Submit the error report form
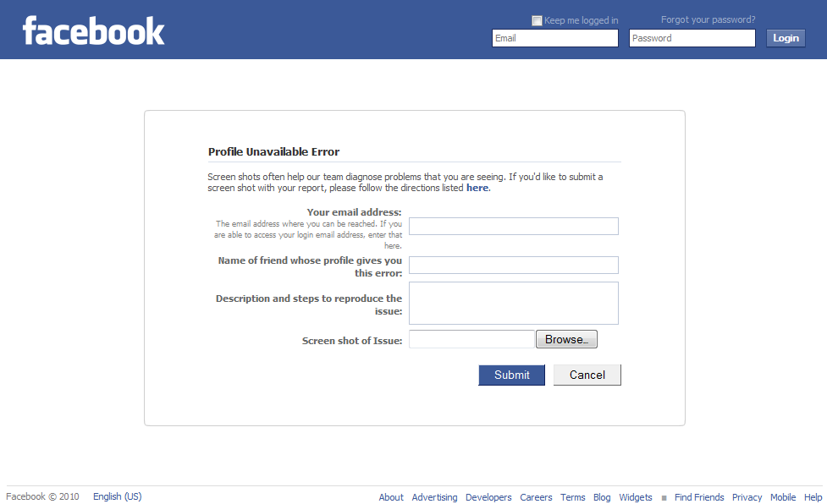 coord(511,375)
